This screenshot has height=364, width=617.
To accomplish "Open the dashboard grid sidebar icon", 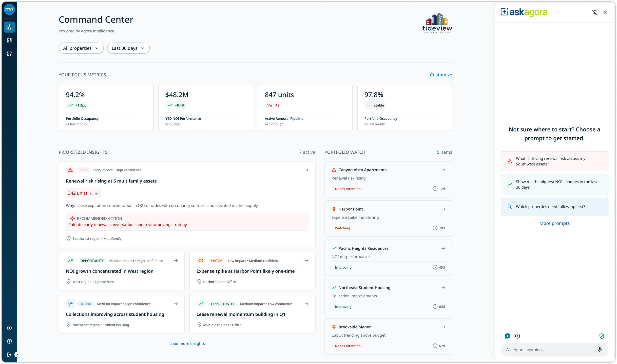I will [9, 40].
